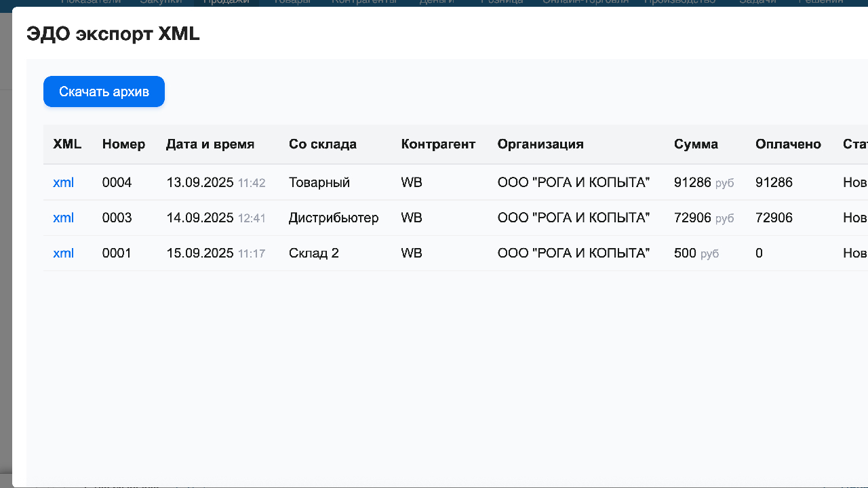868x488 pixels.
Task: Click the Организация column header
Action: click(x=540, y=144)
